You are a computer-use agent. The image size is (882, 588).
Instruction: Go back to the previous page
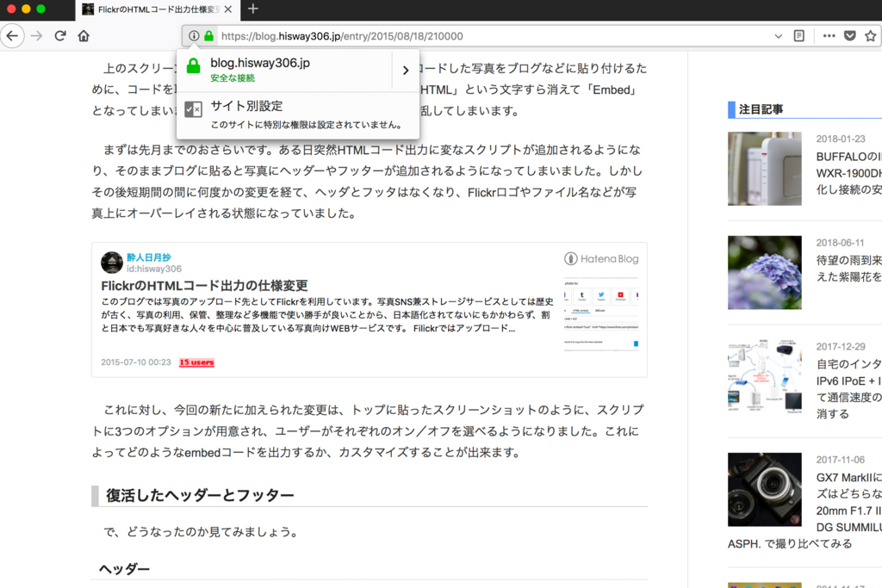pos(12,36)
